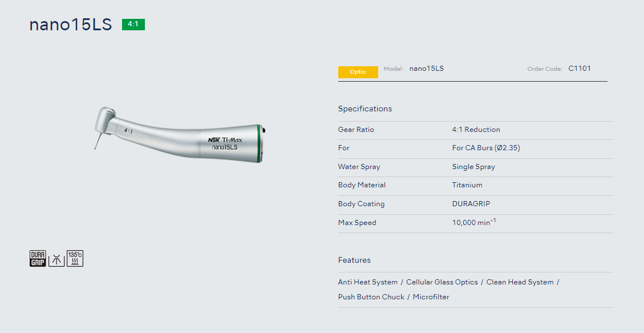Select the yellow Optic tab
Viewport: 644px width, 333px height.
358,72
